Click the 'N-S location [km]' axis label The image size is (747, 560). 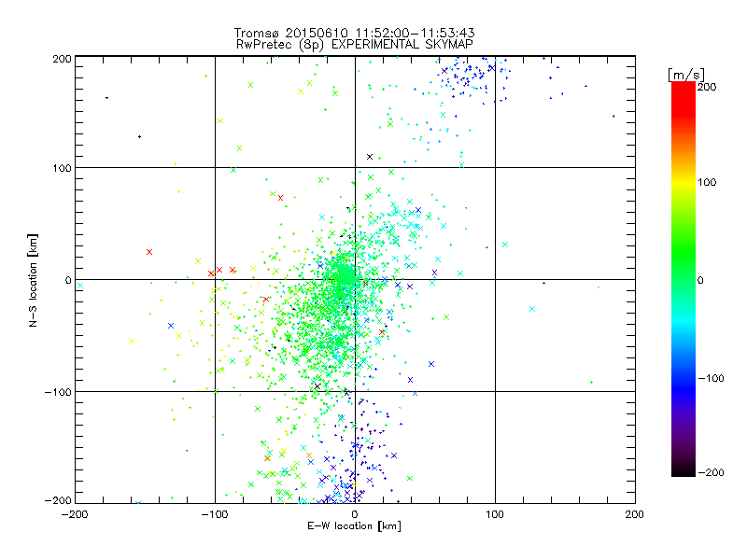click(x=33, y=280)
